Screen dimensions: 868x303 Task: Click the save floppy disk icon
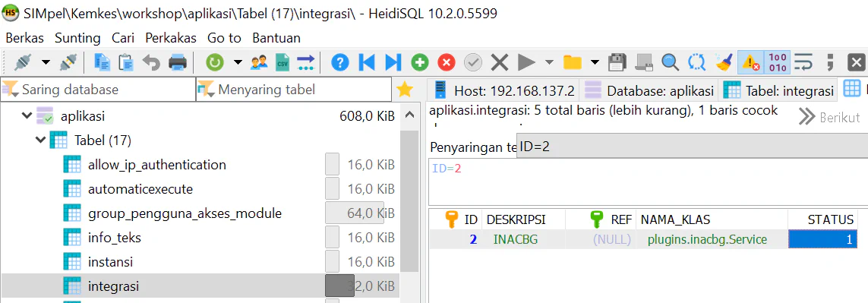click(617, 62)
